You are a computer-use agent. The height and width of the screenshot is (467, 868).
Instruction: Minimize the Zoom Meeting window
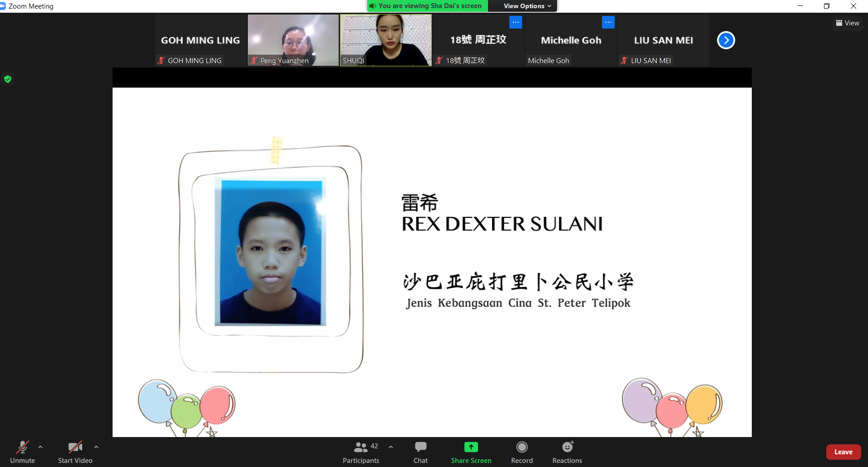(800, 6)
